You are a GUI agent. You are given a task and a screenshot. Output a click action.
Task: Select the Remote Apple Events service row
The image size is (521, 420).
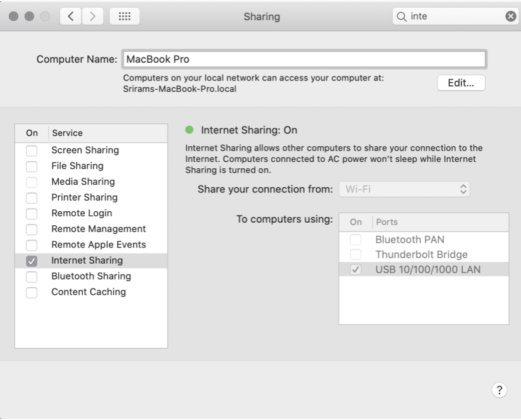[x=91, y=245]
